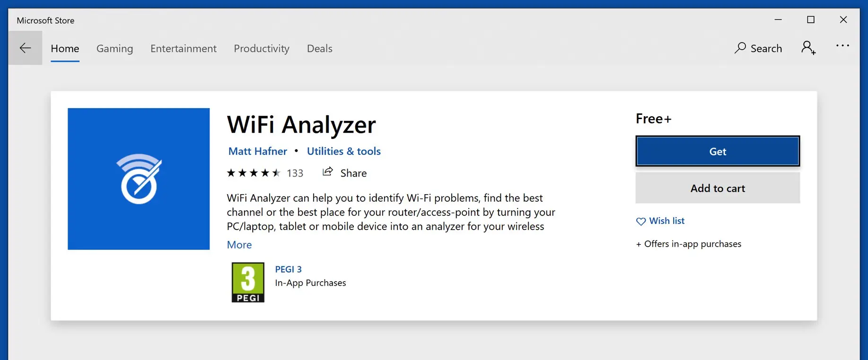Click the WiFi Analyzer app logo

pos(139,179)
